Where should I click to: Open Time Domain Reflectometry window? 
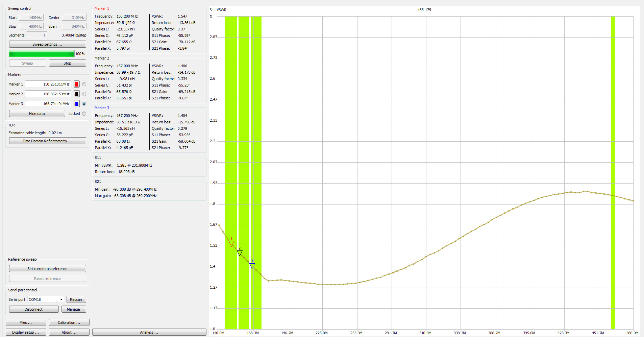point(47,141)
